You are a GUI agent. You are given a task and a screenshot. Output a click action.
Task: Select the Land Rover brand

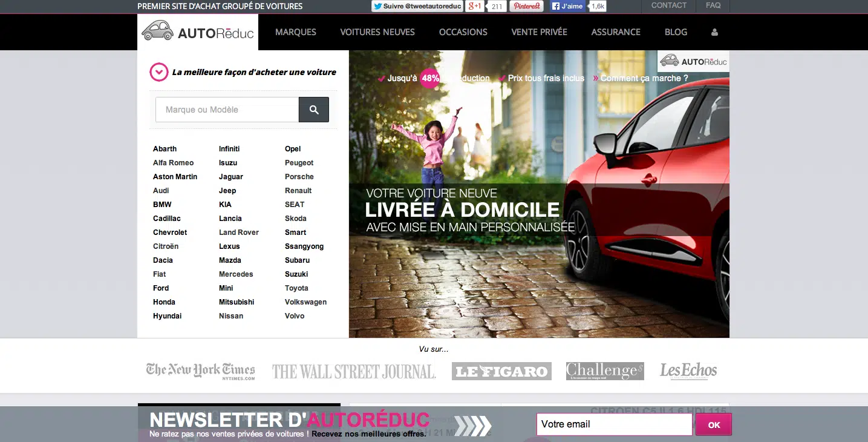coord(239,233)
